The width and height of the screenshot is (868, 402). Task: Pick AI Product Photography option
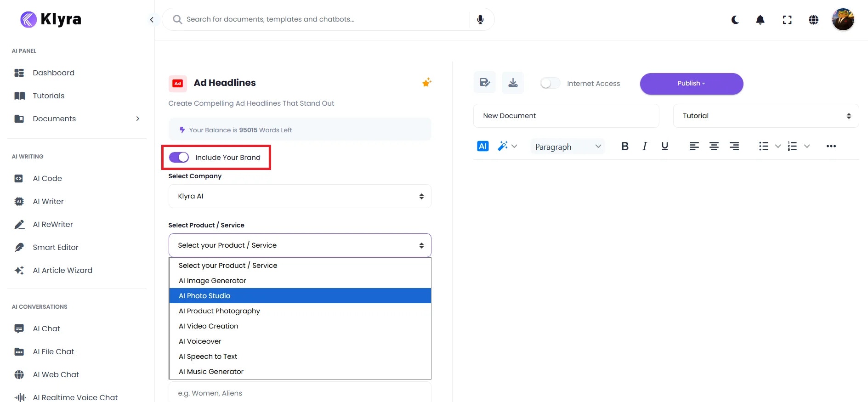300,311
